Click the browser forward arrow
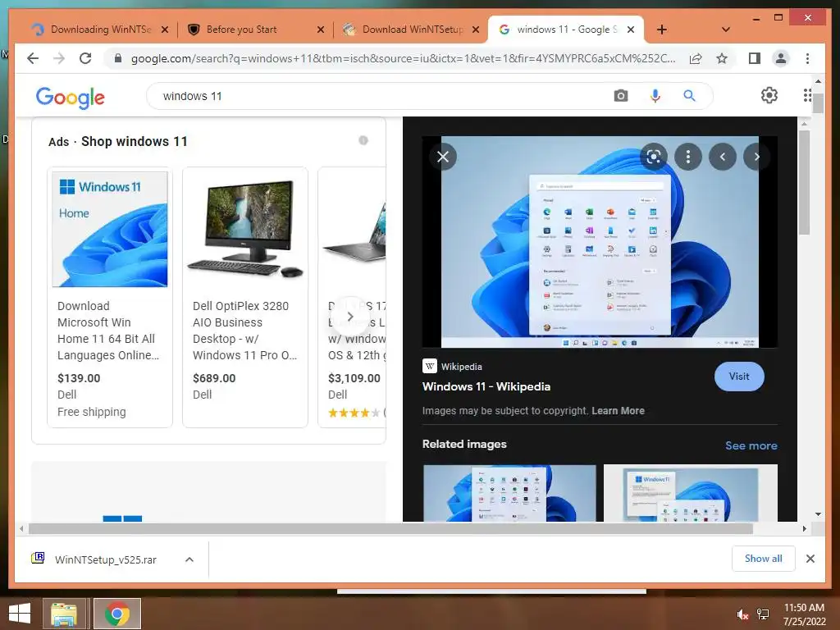Viewport: 840px width, 630px height. click(x=59, y=58)
